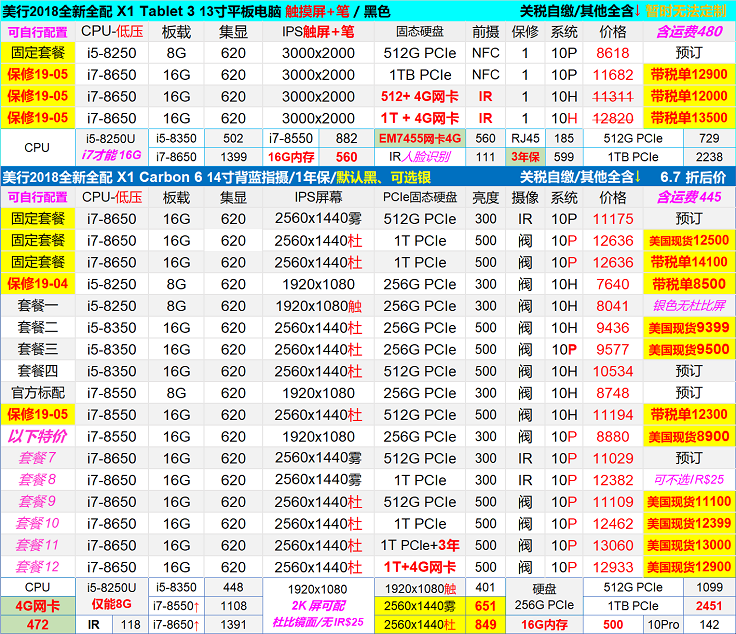This screenshot has width=736, height=634.
Task: Click the EM7455网卡4G option cell
Action: tap(419, 138)
